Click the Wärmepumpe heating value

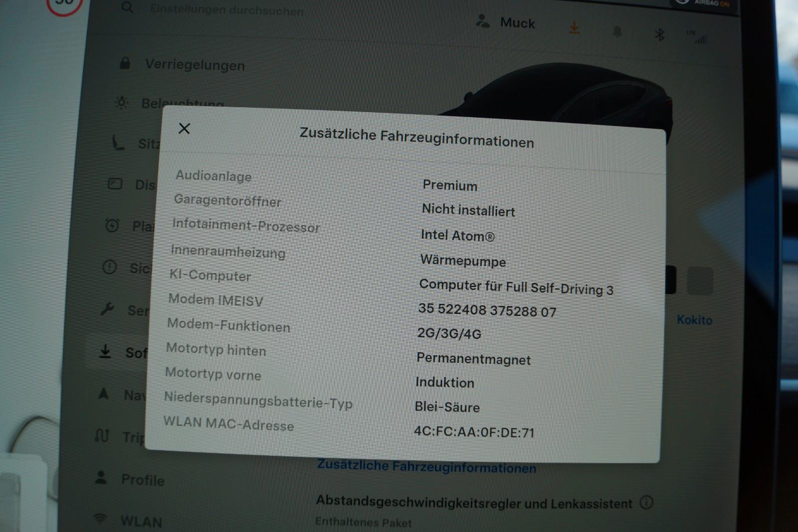(463, 261)
